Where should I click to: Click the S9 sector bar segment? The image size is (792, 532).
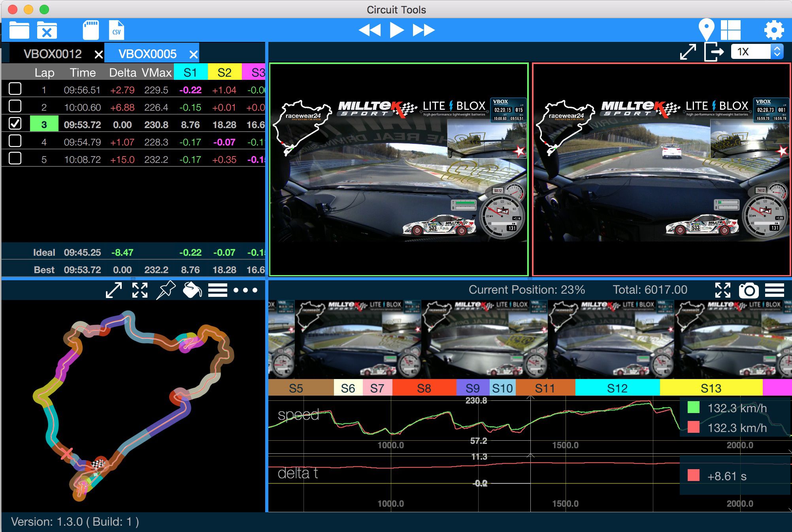tap(473, 388)
